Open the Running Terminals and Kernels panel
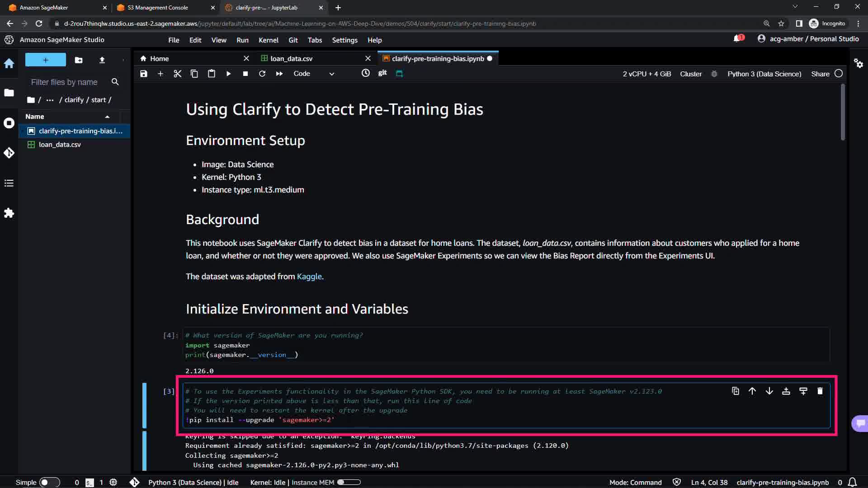Viewport: 868px width, 488px height. (x=9, y=123)
